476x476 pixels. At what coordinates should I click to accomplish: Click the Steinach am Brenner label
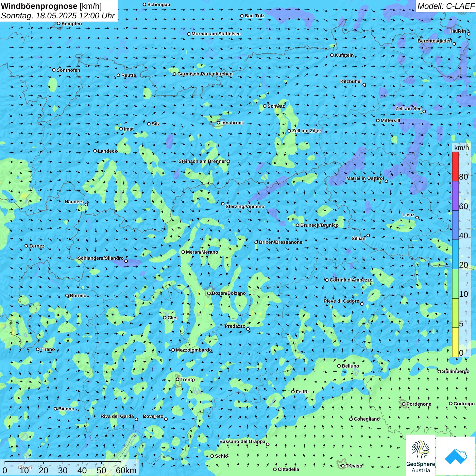(x=202, y=161)
